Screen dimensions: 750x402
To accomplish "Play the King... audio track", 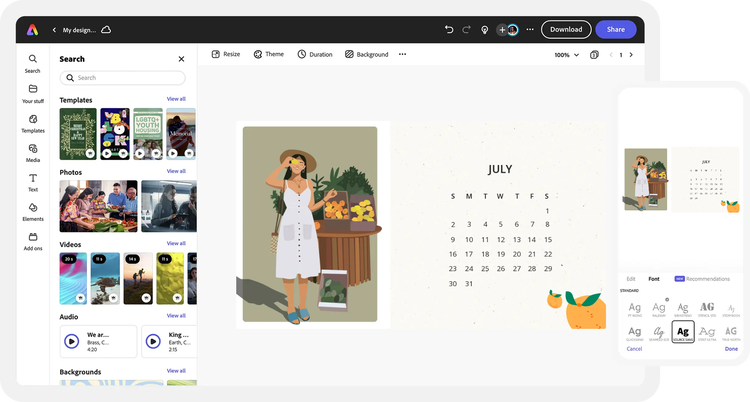I will pos(153,341).
